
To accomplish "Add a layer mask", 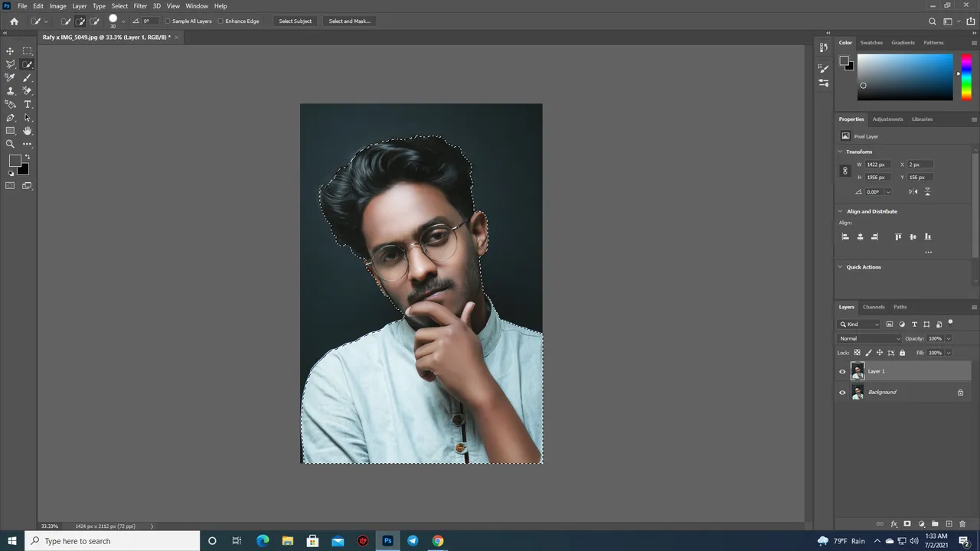I will tap(907, 524).
